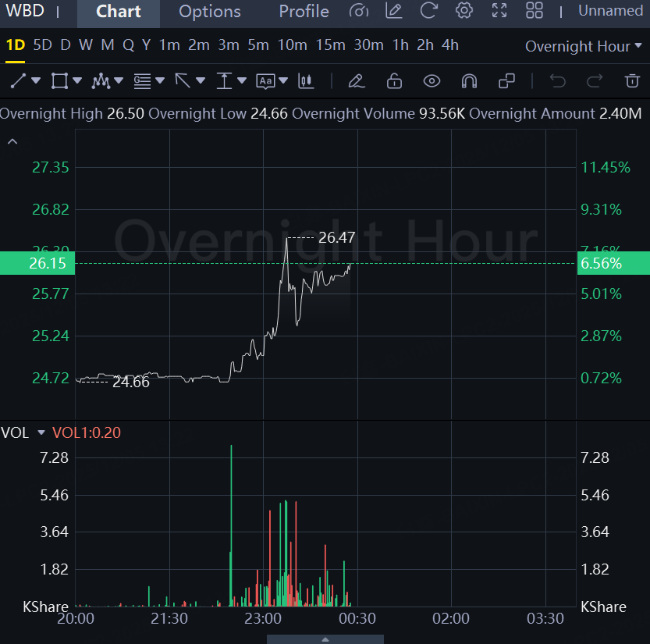Collapse chart with the up chevron
650x644 pixels.
click(12, 142)
